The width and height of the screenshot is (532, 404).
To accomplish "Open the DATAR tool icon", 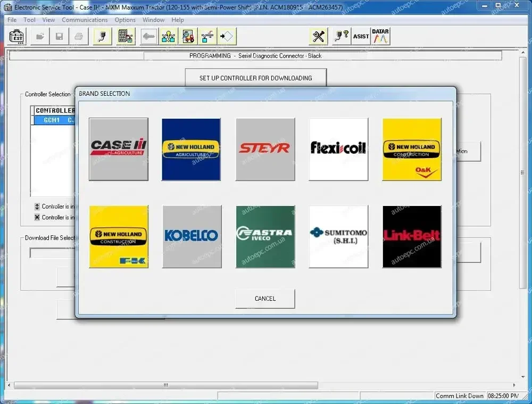I will [x=380, y=37].
